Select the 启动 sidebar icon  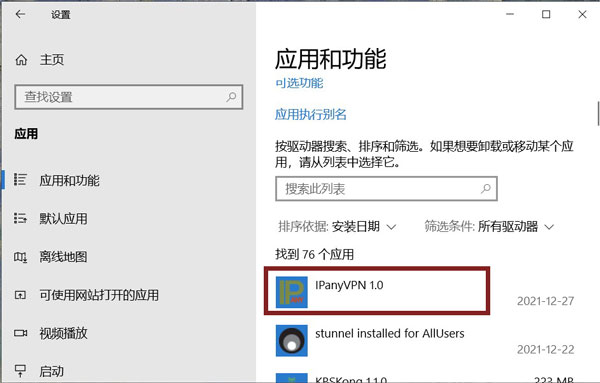pyautogui.click(x=20, y=370)
